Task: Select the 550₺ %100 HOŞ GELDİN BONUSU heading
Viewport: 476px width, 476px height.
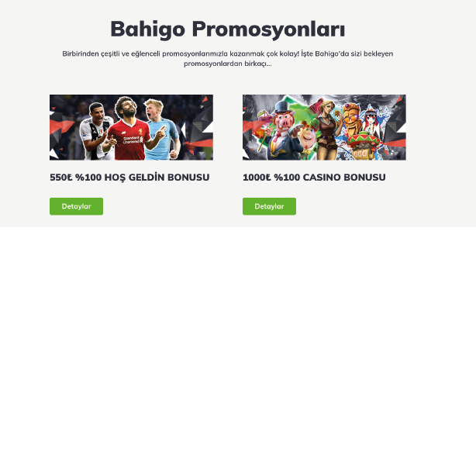Action: [x=129, y=178]
